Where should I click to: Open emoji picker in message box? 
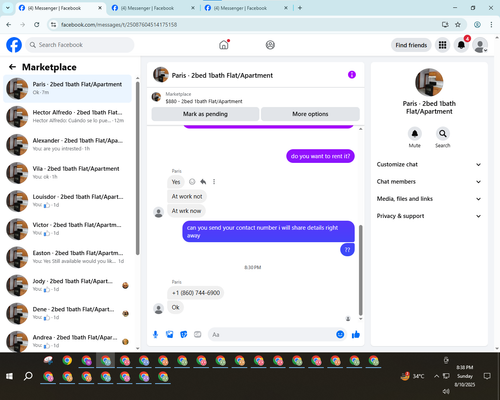coord(340,334)
